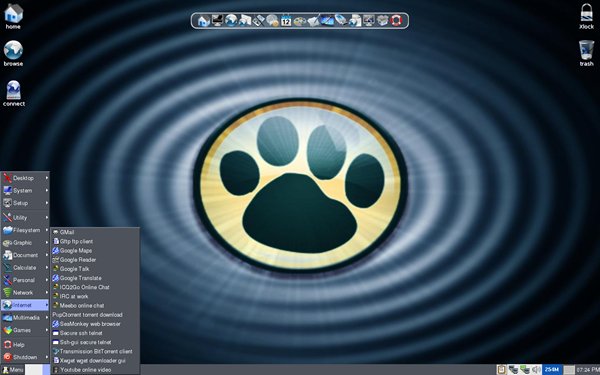The image size is (600, 375).
Task: Open the paint palette dock icon
Action: [x=300, y=20]
